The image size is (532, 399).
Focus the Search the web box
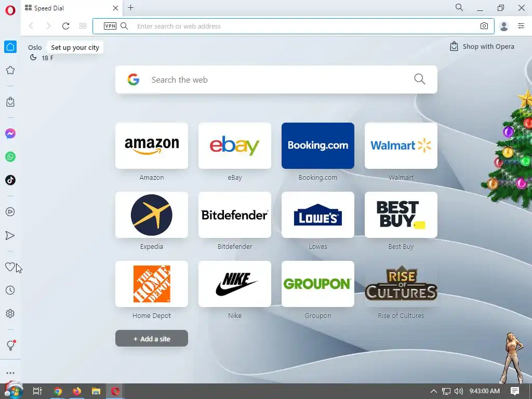click(276, 79)
